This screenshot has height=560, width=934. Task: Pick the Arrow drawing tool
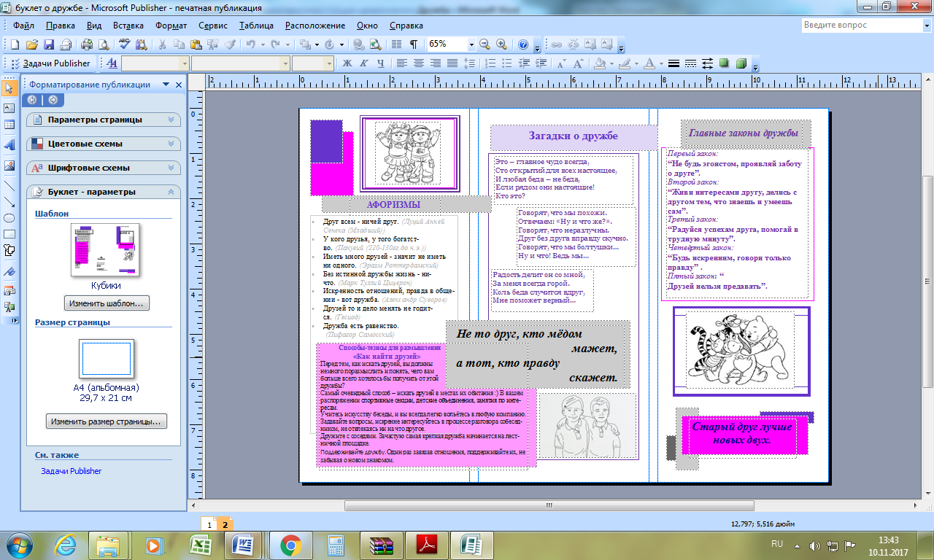(9, 201)
